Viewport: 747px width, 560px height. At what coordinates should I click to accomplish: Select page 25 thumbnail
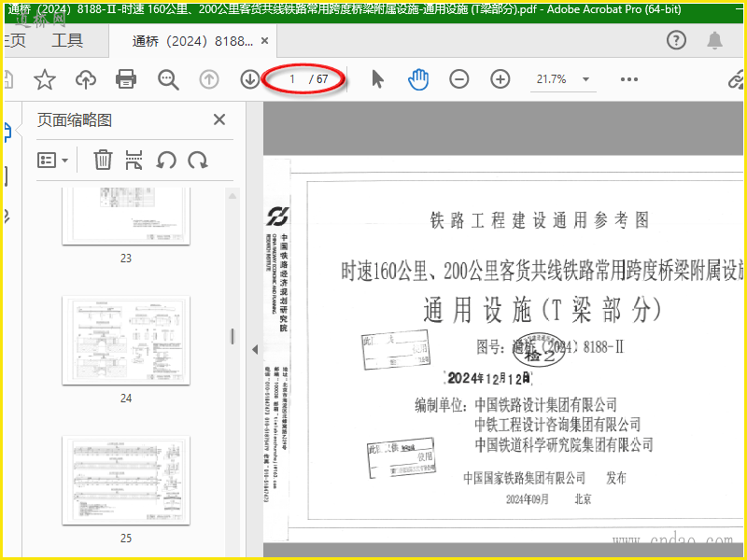pyautogui.click(x=126, y=480)
